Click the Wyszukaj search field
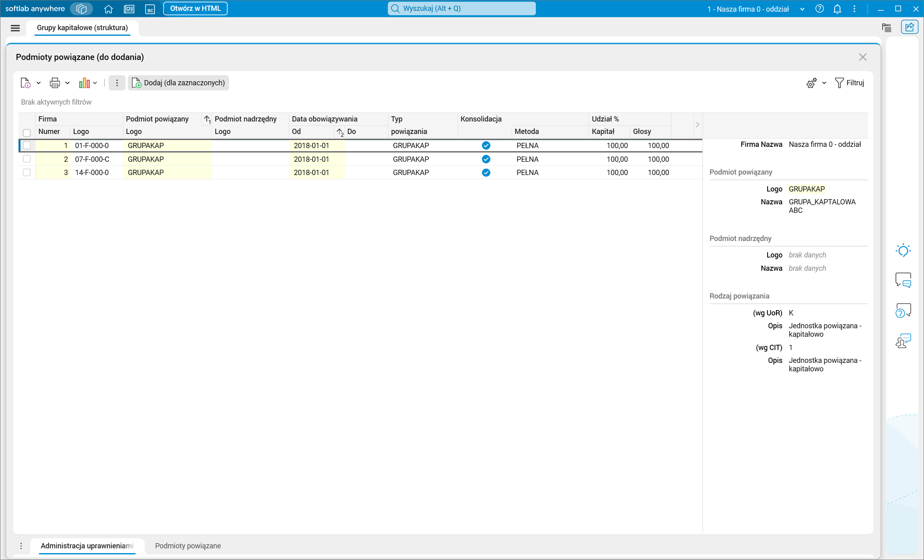 coord(461,8)
